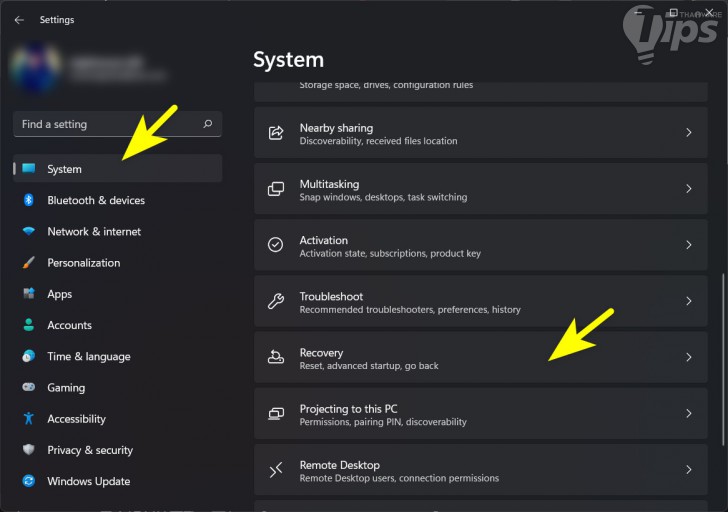Click 'Recommended troubleshooters, preferences, history' text
This screenshot has height=512, width=728.
tap(410, 310)
